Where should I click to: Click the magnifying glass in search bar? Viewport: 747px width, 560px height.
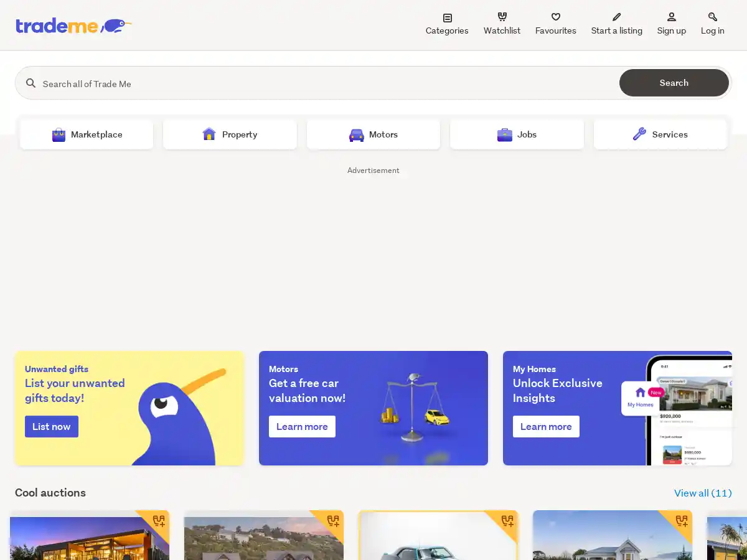(x=31, y=83)
